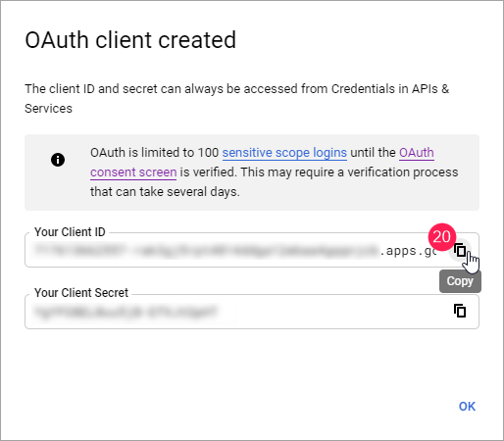Click the Credentials description paragraph

tap(237, 99)
